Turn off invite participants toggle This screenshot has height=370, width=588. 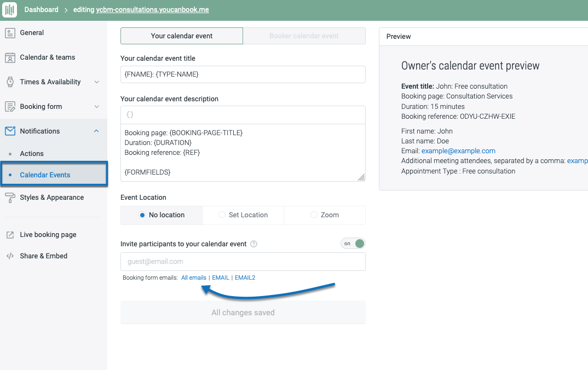tap(353, 243)
